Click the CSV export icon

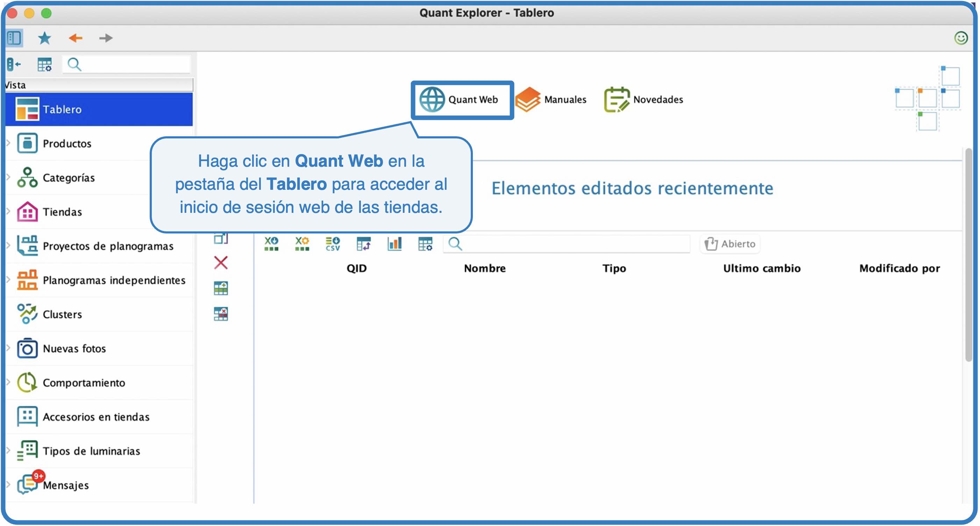point(333,244)
